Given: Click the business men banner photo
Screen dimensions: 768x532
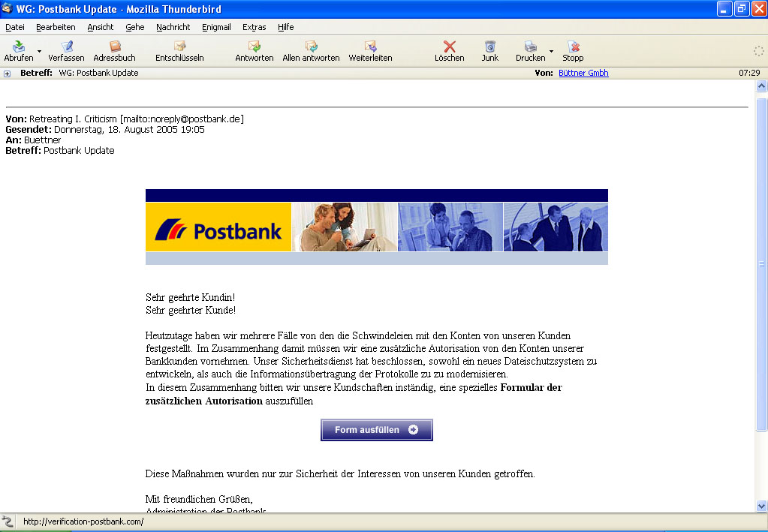Looking at the screenshot, I should point(556,227).
